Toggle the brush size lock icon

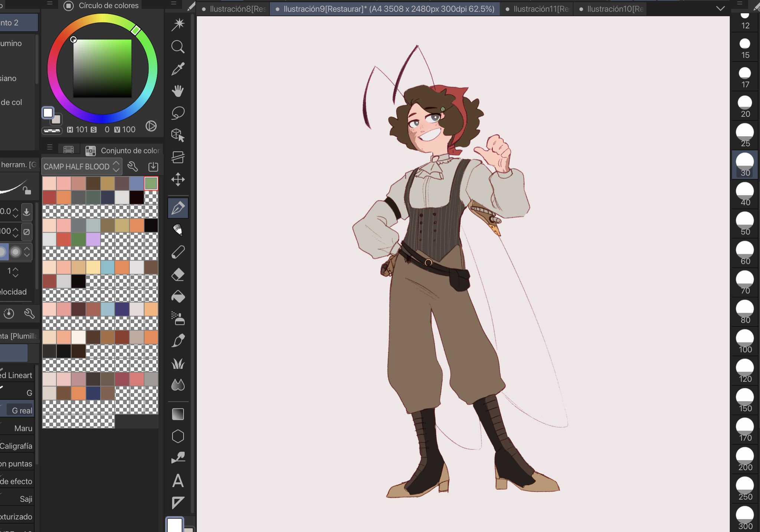(27, 191)
